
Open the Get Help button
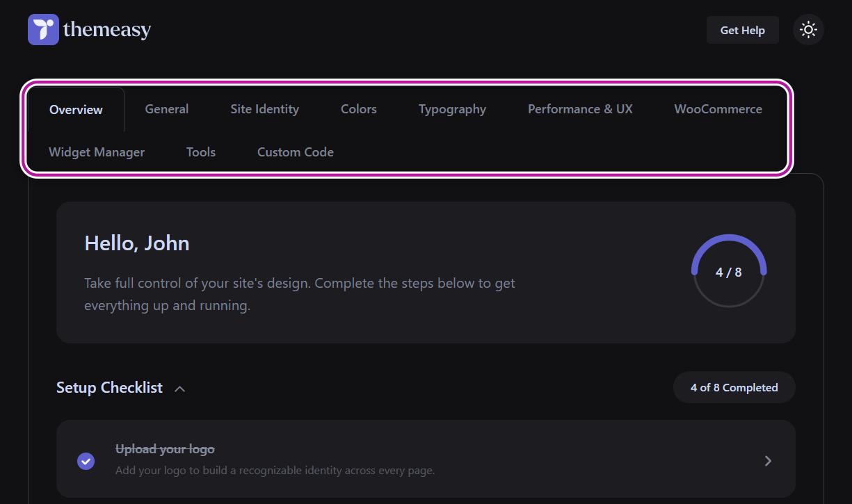(743, 30)
